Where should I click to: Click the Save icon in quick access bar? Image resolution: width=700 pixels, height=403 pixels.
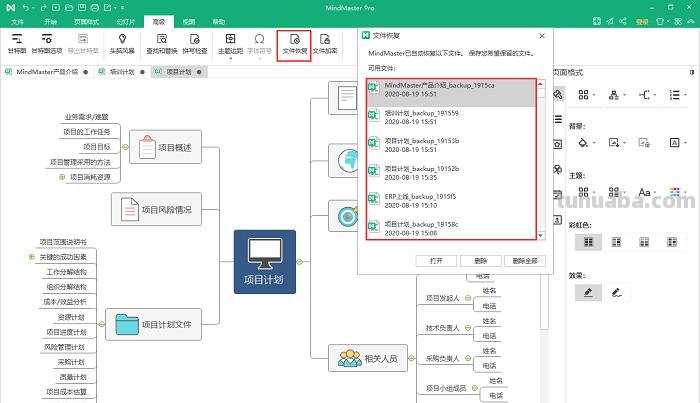pos(82,8)
